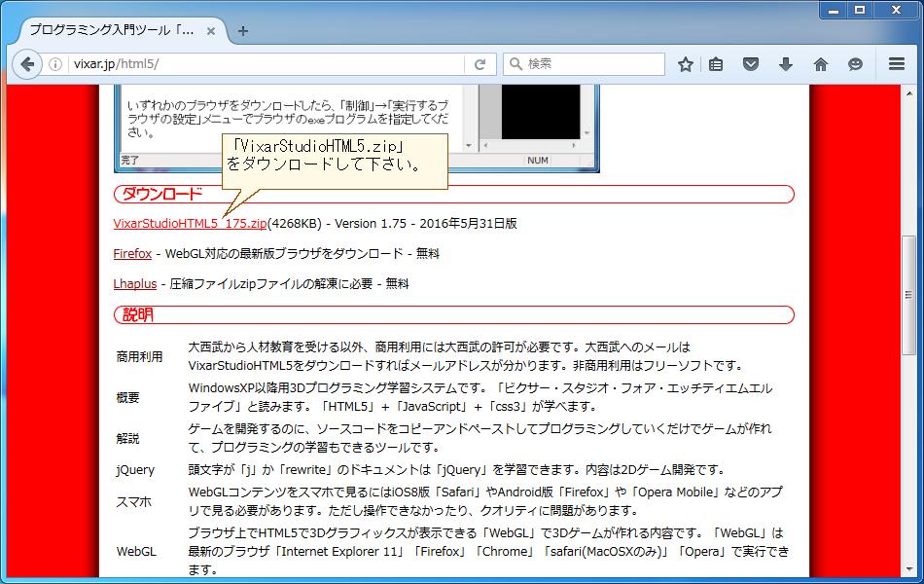Click the 検索 search field
924x584 pixels.
coord(584,64)
